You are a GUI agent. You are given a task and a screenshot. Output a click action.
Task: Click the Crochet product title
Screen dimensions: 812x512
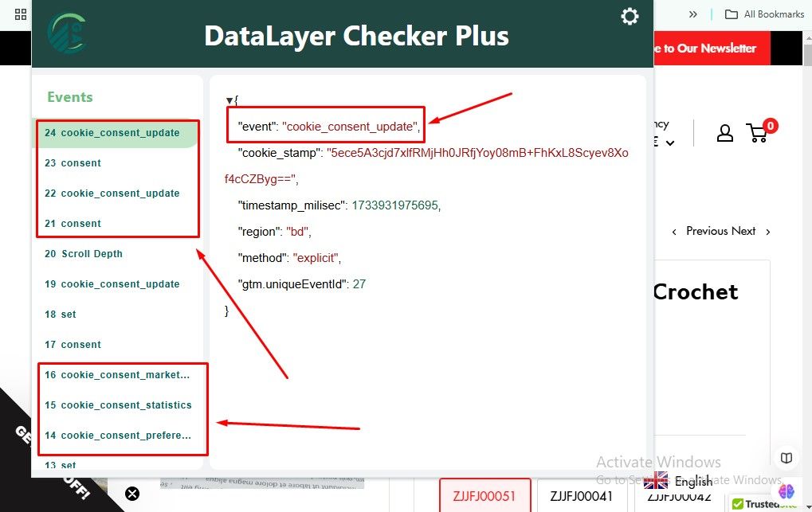pyautogui.click(x=696, y=292)
